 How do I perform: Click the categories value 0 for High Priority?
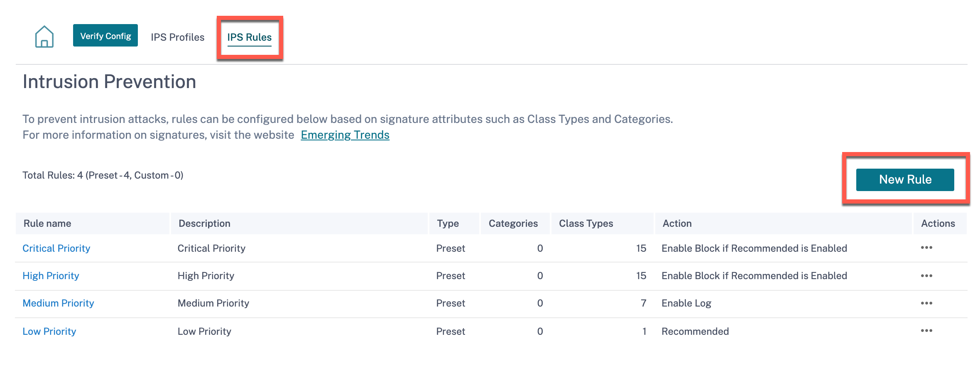point(540,276)
